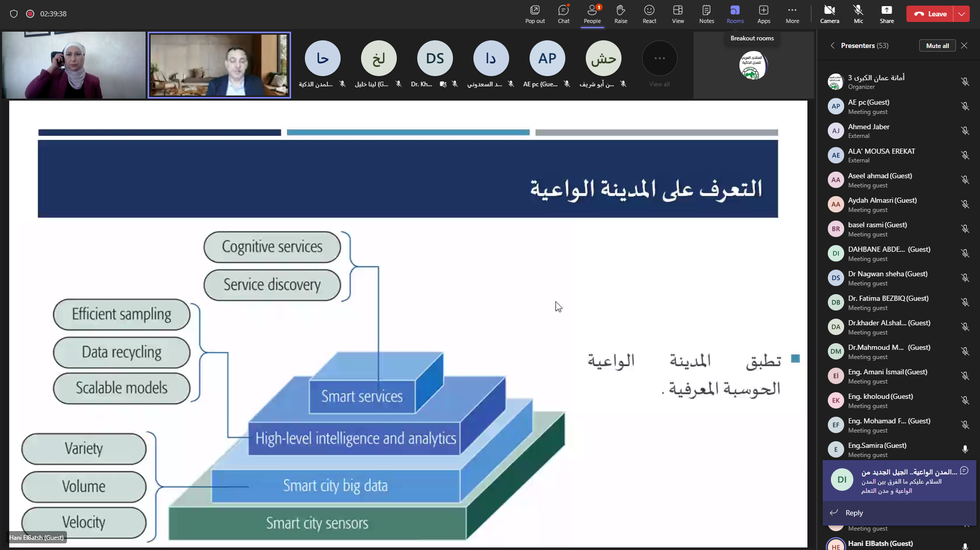Screen dimensions: 980x550
Task: Toggle the People panel
Action: [592, 14]
